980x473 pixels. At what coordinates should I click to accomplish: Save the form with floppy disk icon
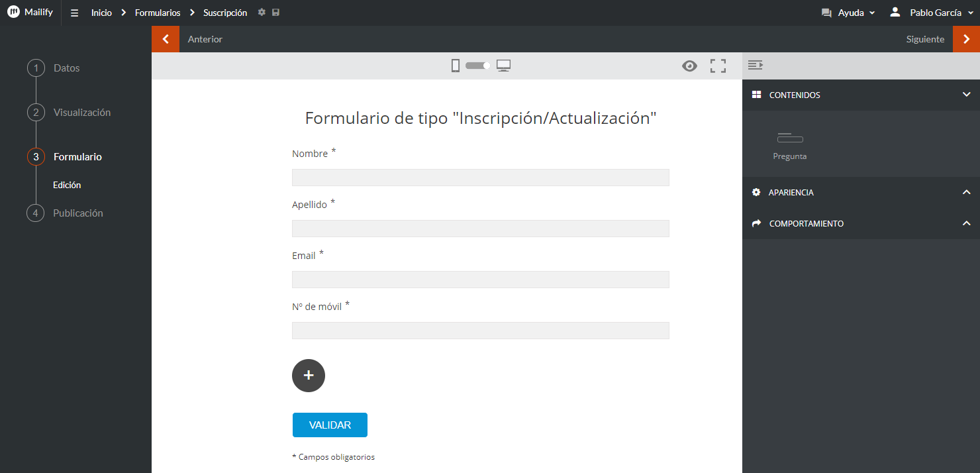point(275,13)
